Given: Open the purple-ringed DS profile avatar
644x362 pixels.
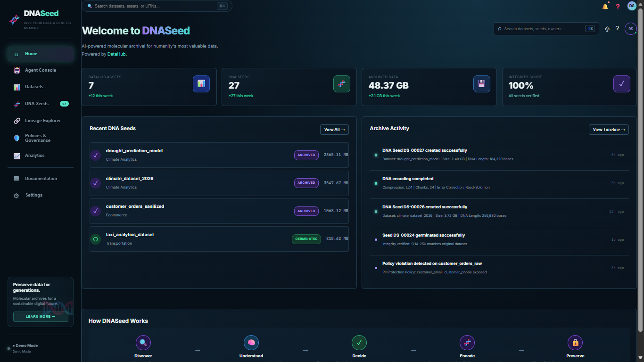Looking at the screenshot, I should pos(631,29).
